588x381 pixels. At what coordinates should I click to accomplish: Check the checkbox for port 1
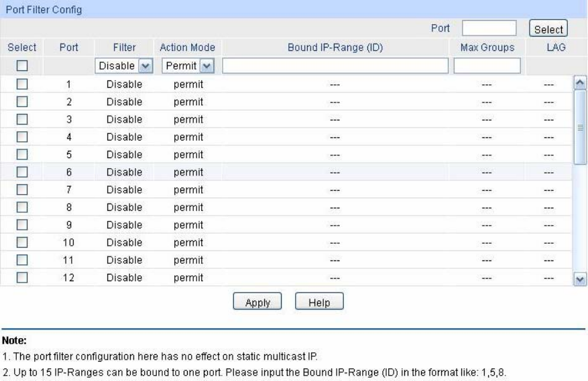click(x=21, y=85)
